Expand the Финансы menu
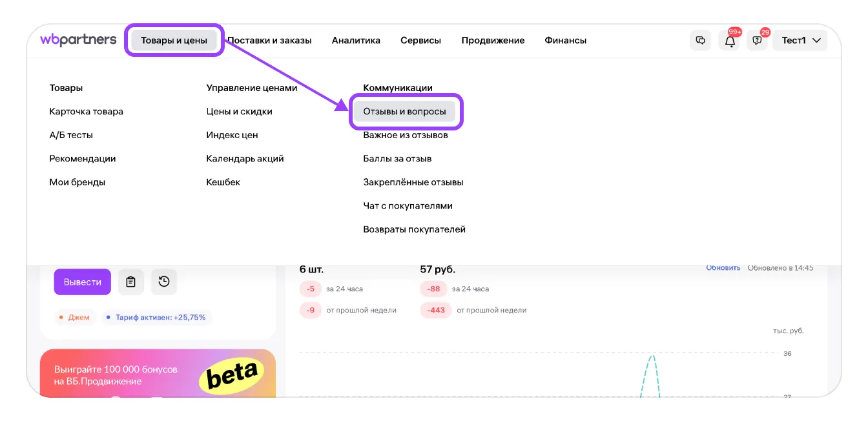The height and width of the screenshot is (421, 868). [565, 40]
